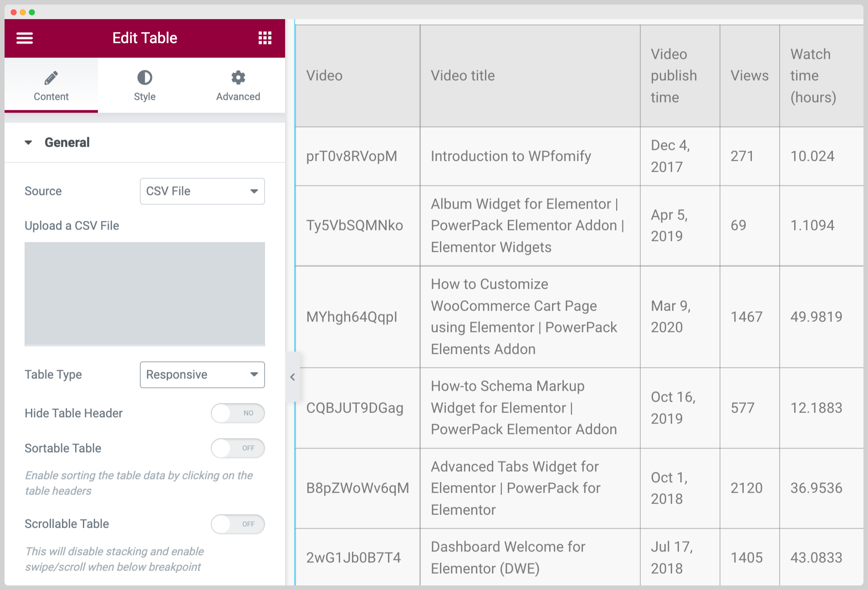868x590 pixels.
Task: Enable the Hide Table Header option
Action: 237,413
